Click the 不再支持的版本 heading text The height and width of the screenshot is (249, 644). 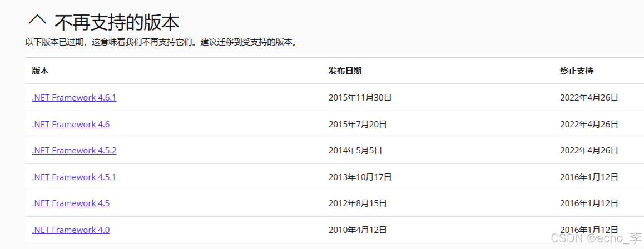(x=117, y=22)
